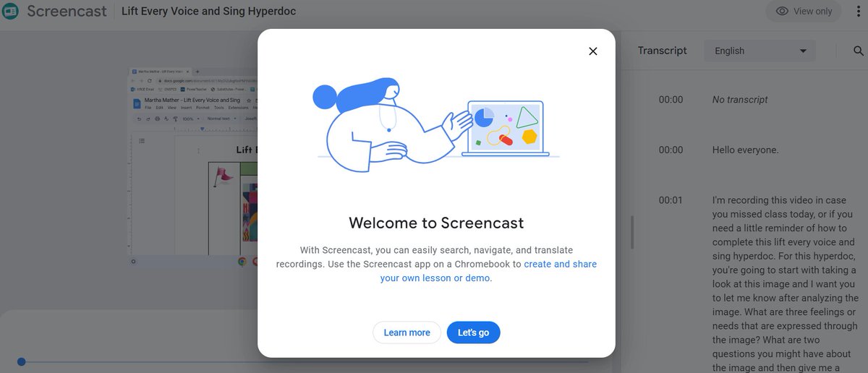Click the Learn more button

coord(407,333)
